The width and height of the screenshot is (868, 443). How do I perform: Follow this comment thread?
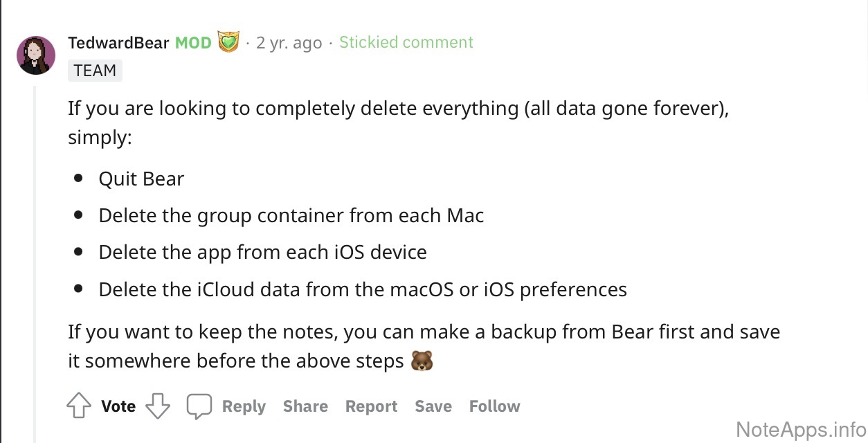(x=494, y=406)
